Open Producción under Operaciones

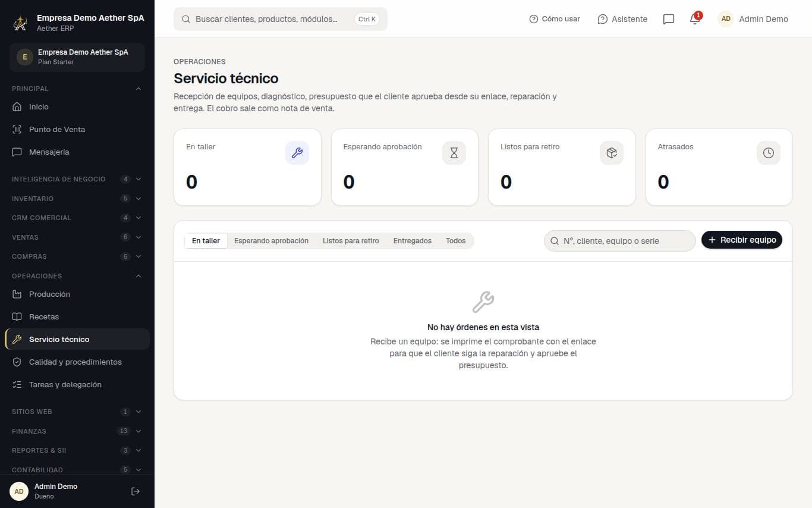click(77, 294)
